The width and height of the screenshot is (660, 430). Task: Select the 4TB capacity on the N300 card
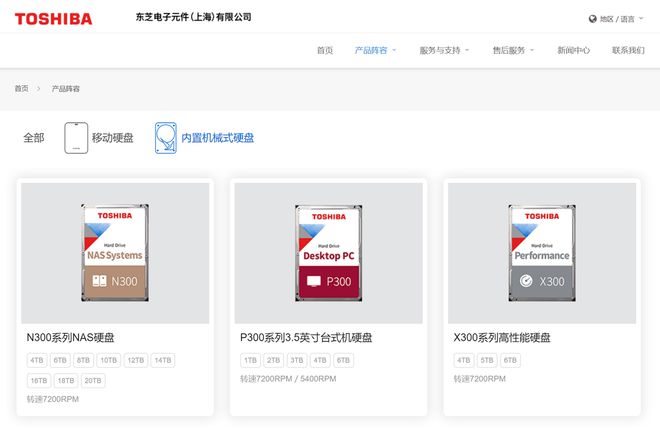(x=37, y=361)
